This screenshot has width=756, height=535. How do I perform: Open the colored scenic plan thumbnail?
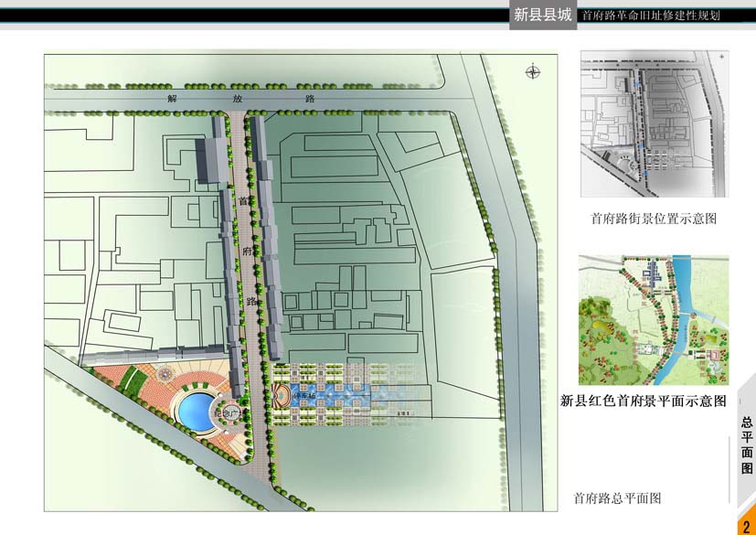[654, 320]
